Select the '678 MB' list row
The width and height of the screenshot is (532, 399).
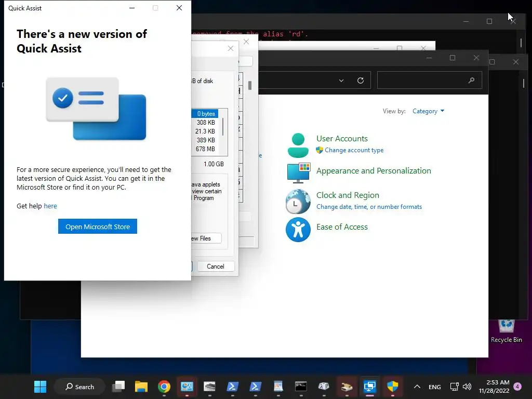pyautogui.click(x=205, y=149)
